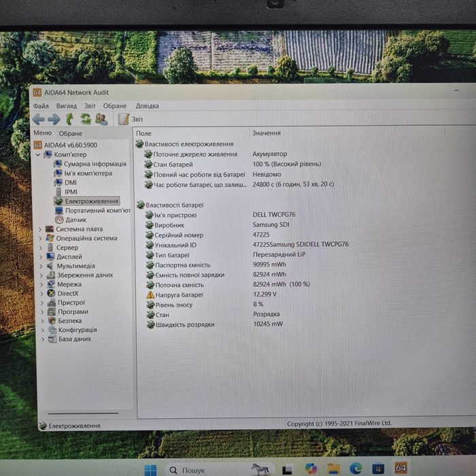Click the Мережа network icon
The height and width of the screenshot is (476, 476).
[x=51, y=284]
